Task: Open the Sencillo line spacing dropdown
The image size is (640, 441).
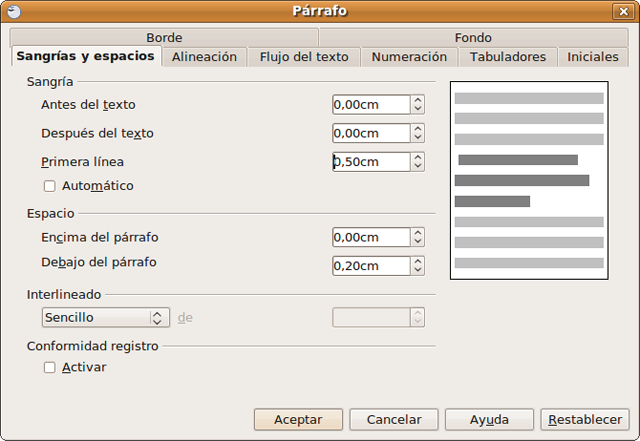Action: [104, 317]
